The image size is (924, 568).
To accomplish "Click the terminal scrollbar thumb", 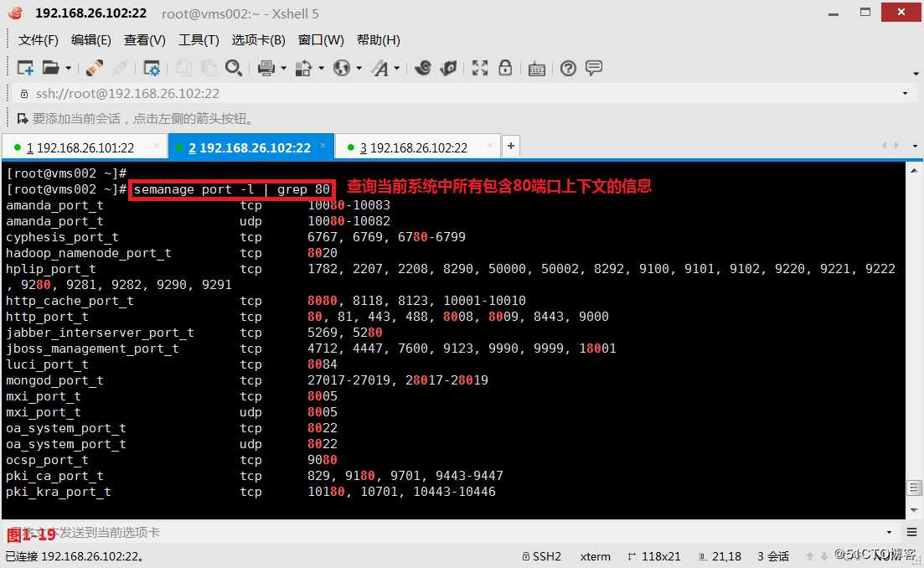I will [x=914, y=488].
